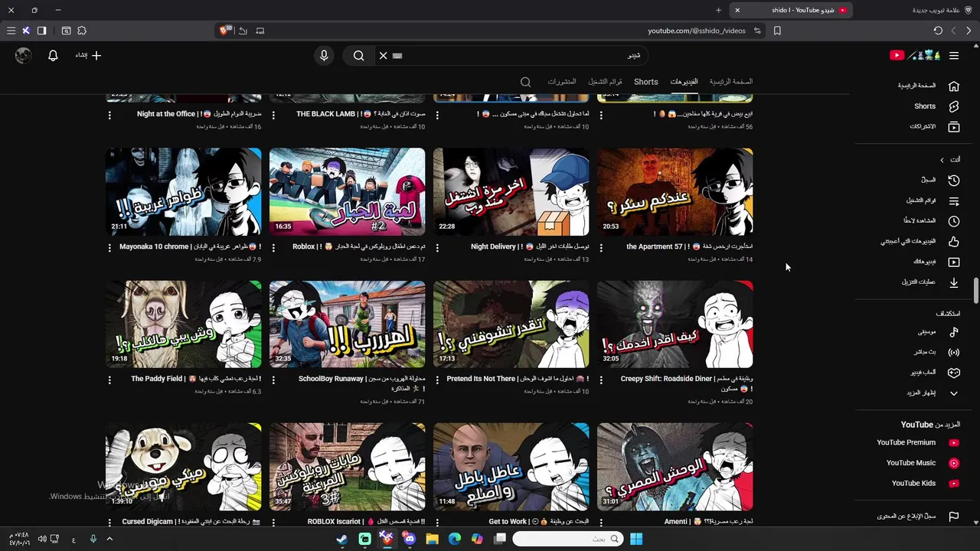The height and width of the screenshot is (551, 980).
Task: Open the YouTube guide hamburger menu
Action: [x=954, y=55]
